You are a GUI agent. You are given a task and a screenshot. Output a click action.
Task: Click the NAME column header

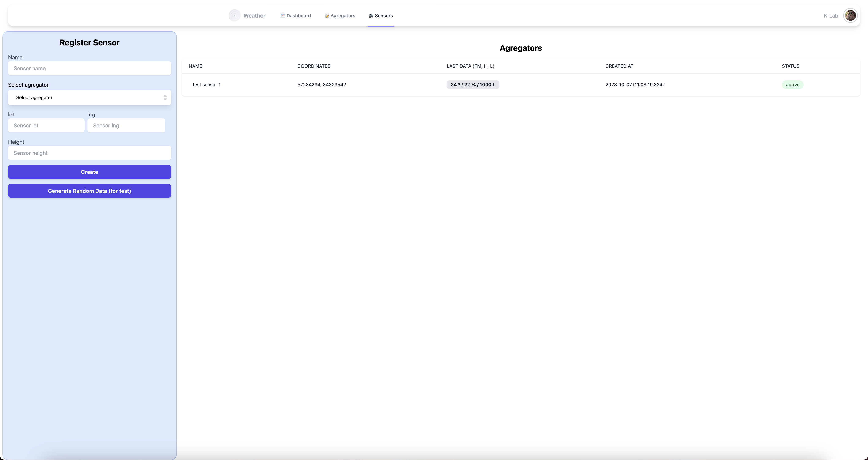click(195, 66)
